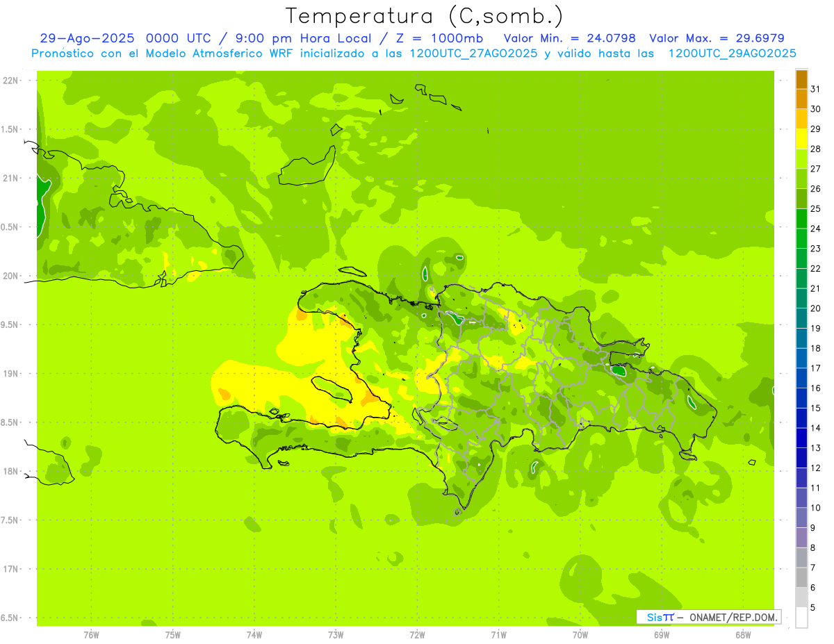Click the legend value "15"
The width and height of the screenshot is (834, 644).
816,408
